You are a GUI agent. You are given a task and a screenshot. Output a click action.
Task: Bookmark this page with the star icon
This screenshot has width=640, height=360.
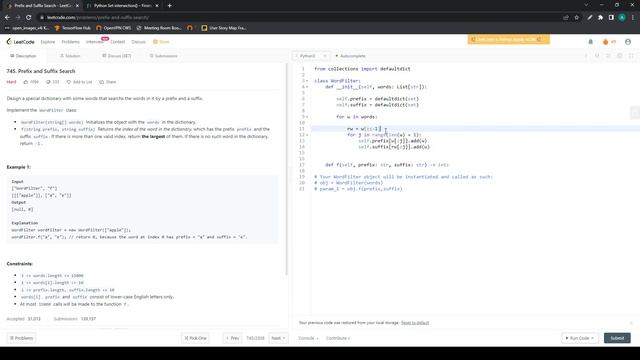click(576, 18)
